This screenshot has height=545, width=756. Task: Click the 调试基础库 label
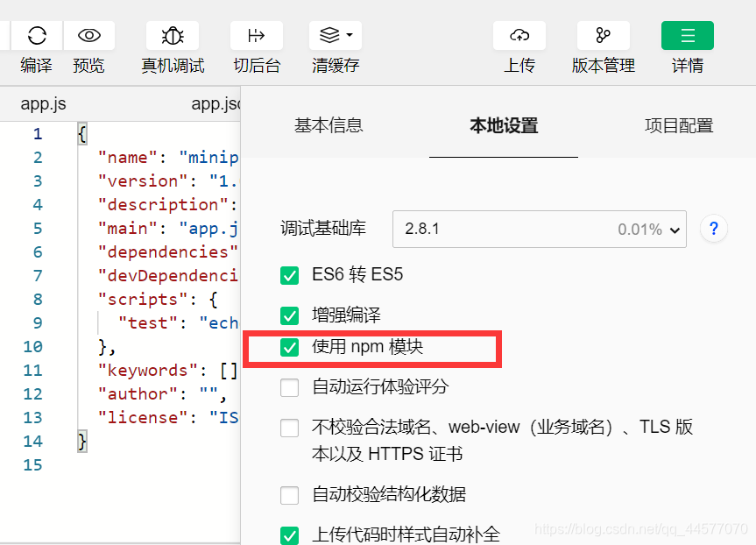click(x=323, y=228)
